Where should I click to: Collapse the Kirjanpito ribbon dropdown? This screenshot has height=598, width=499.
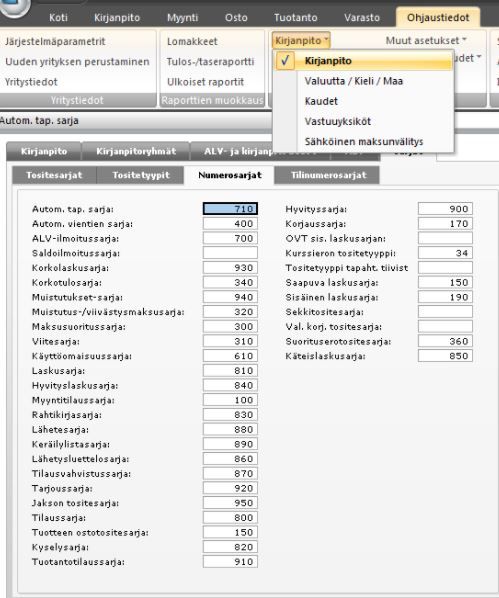coord(301,40)
